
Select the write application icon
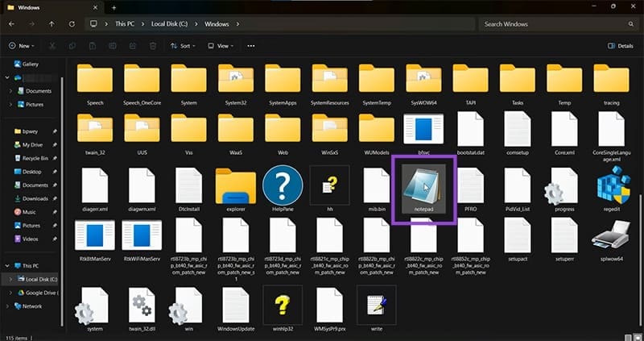coord(377,305)
